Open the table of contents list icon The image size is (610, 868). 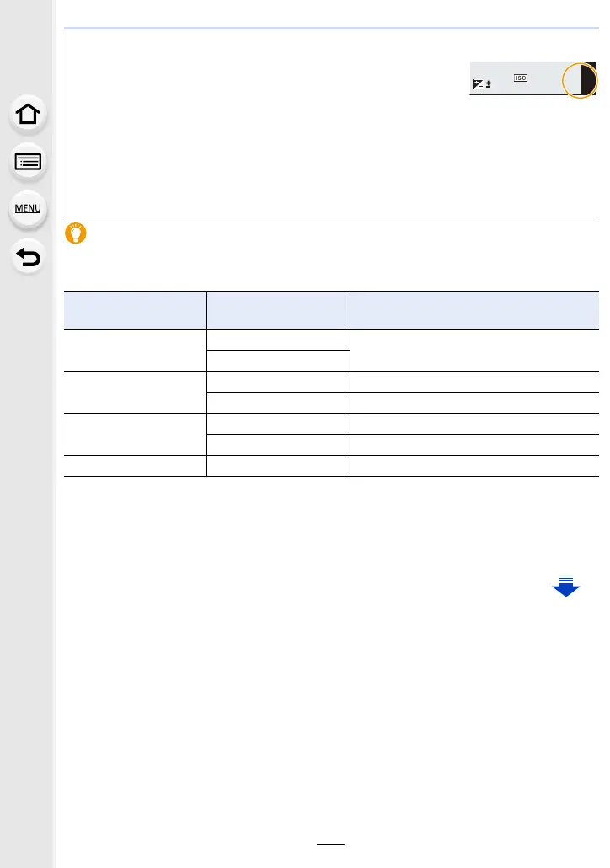[29, 162]
